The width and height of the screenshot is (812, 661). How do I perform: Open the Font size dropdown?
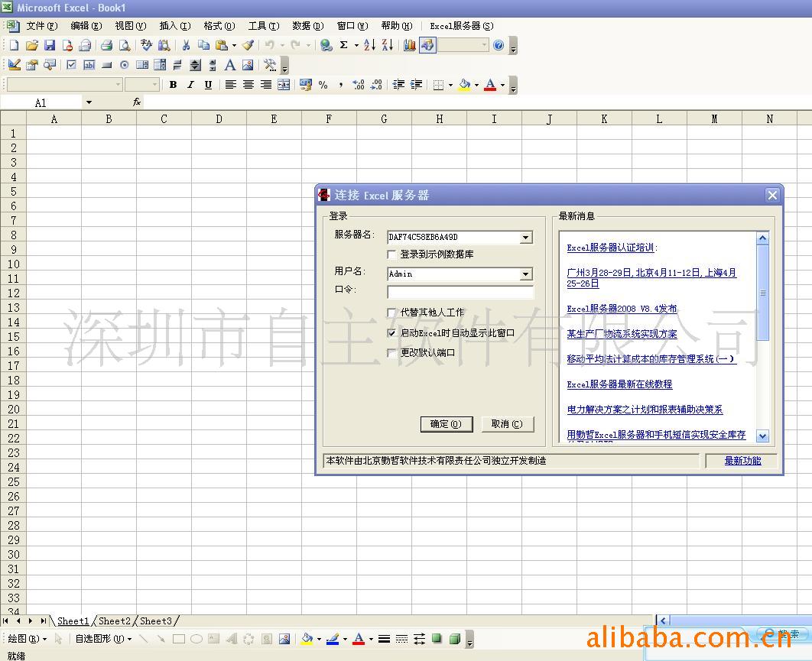[x=154, y=84]
